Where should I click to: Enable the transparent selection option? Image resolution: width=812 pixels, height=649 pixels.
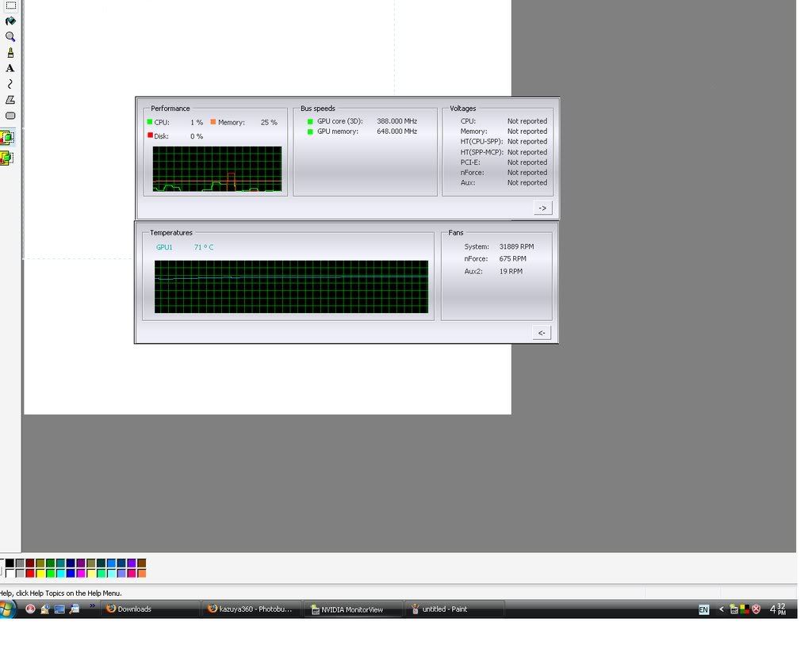[7, 158]
